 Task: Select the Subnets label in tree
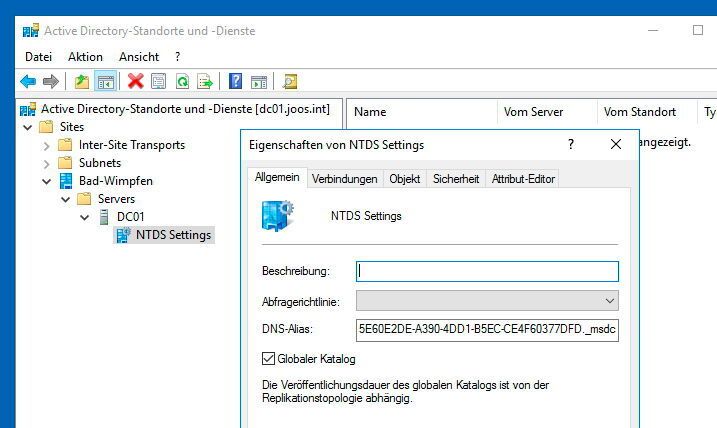(x=100, y=163)
